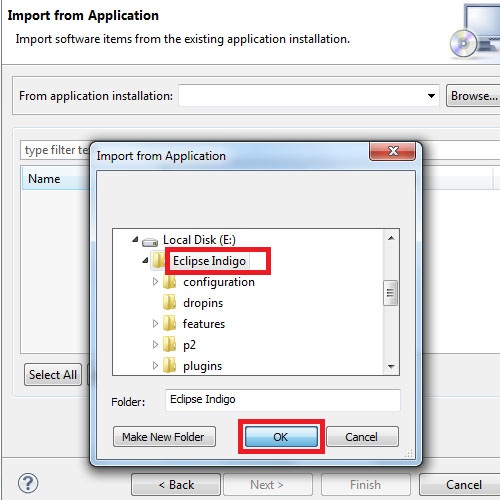Cancel the folder browse dialog
This screenshot has height=500, width=500.
[362, 437]
